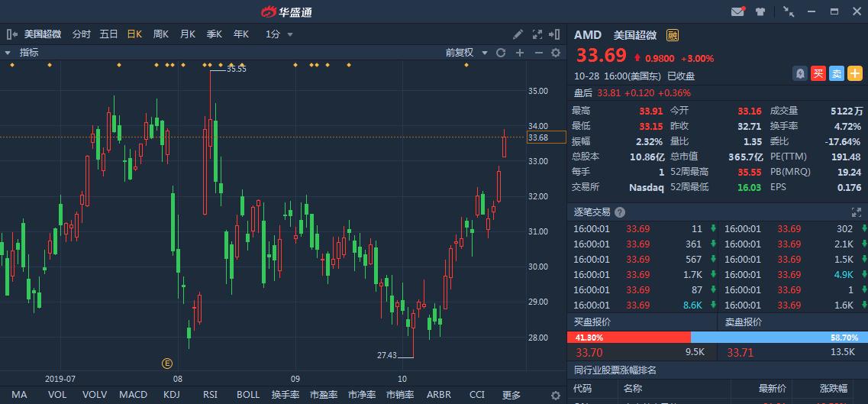Set a price alert with the bell icon
The height and width of the screenshot is (404, 868).
point(800,73)
